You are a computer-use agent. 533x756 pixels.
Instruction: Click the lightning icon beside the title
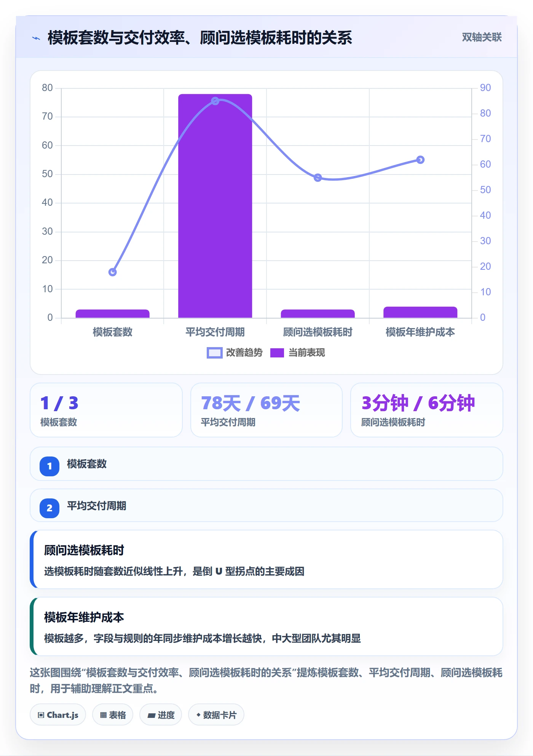(x=36, y=38)
